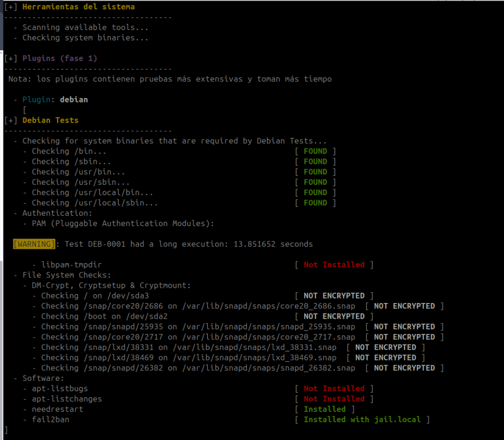This screenshot has width=504, height=440.
Task: Click the bold plugin name debian
Action: coord(74,100)
